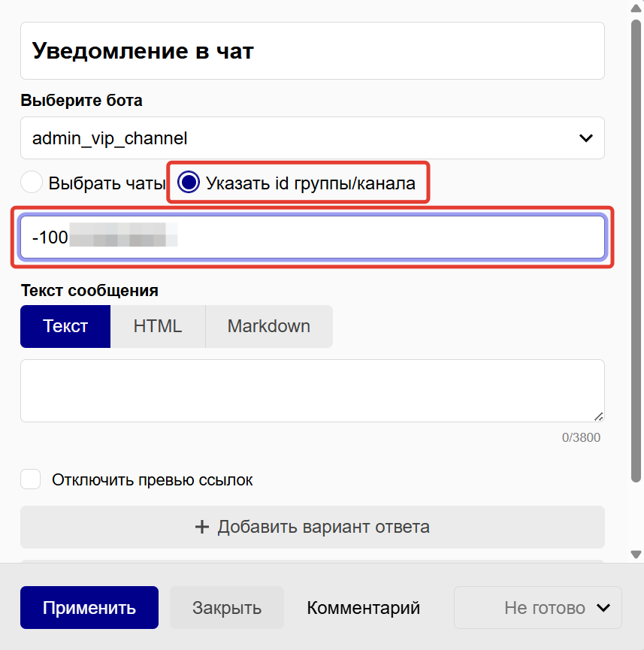644x650 pixels.
Task: Click the group/channel id input field
Action: (x=312, y=237)
